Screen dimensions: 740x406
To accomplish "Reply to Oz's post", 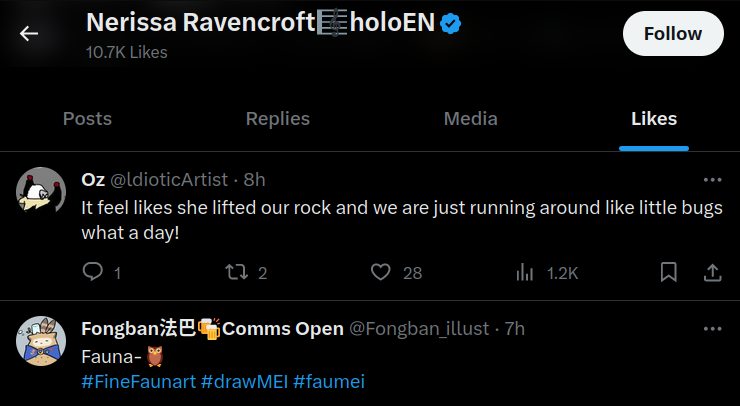I will 93,272.
